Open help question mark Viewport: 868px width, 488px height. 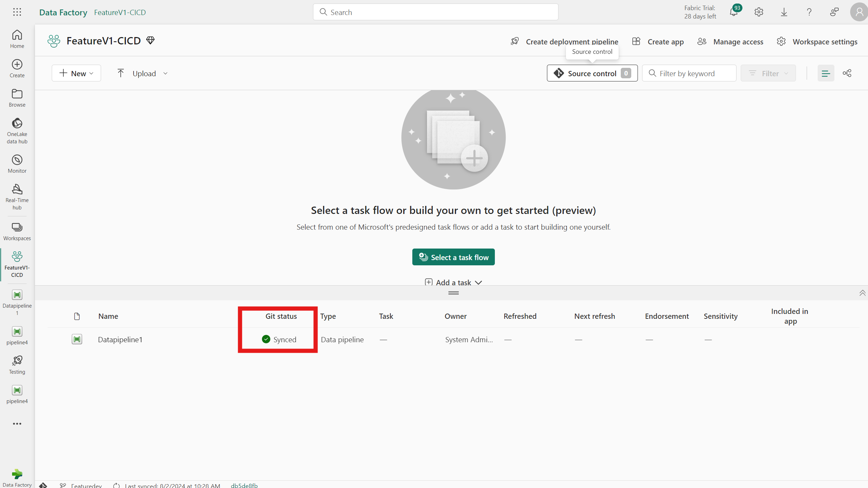[x=809, y=12]
